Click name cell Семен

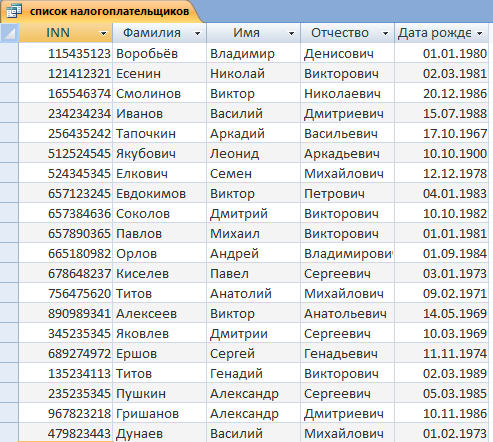(254, 173)
